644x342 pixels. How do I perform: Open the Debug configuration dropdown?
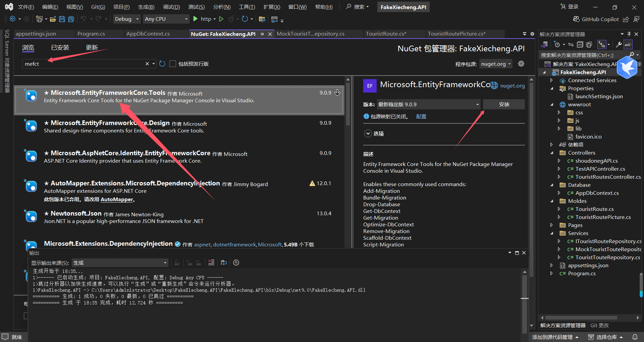[x=127, y=19]
